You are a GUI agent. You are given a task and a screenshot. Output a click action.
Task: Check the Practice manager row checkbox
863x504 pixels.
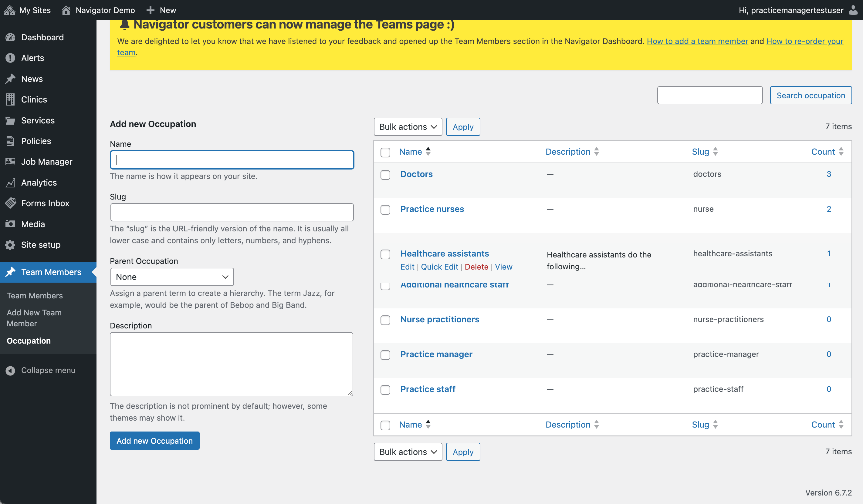coord(385,355)
